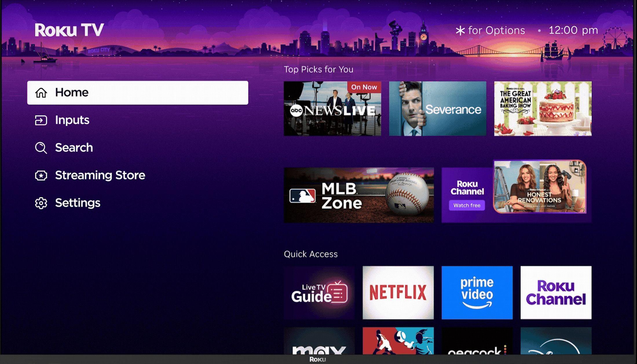The height and width of the screenshot is (364, 637).
Task: Click the 'Watch free' button on Roku Channel banner
Action: pos(467,205)
